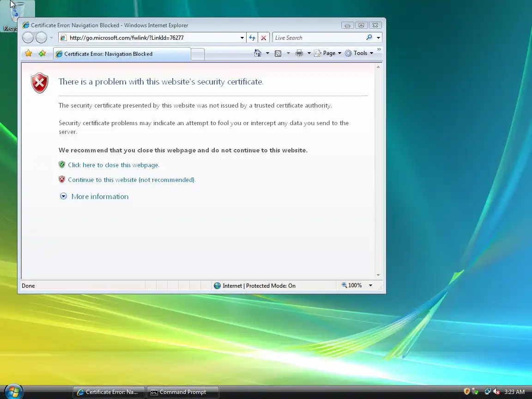Click the RSS Feeds icon

(278, 53)
